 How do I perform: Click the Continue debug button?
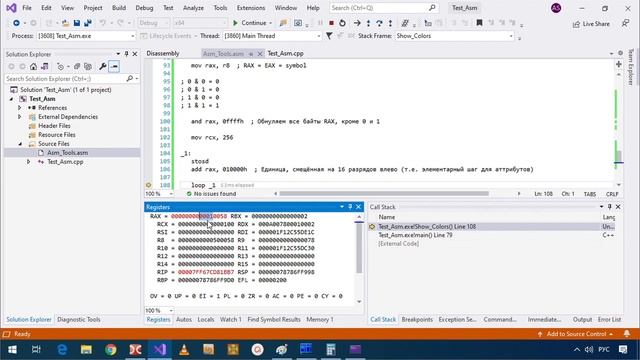tap(249, 23)
